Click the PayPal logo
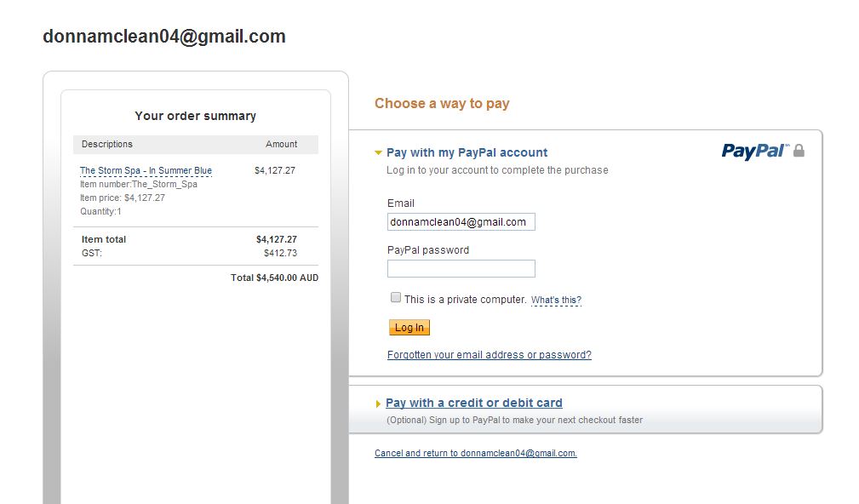859x504 pixels. tap(755, 151)
